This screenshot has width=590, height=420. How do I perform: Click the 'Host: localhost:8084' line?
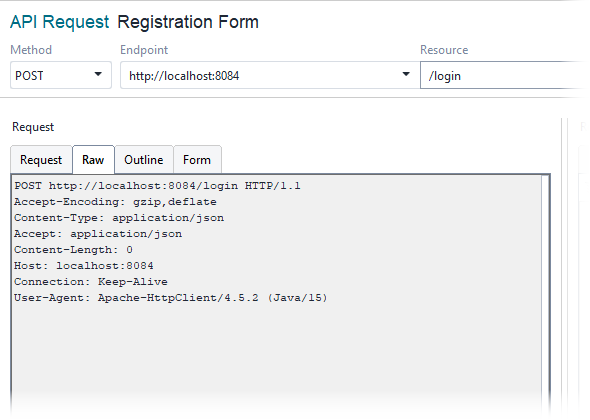pos(84,266)
